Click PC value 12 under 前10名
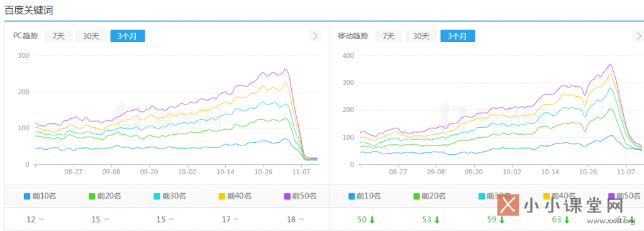 (31, 220)
